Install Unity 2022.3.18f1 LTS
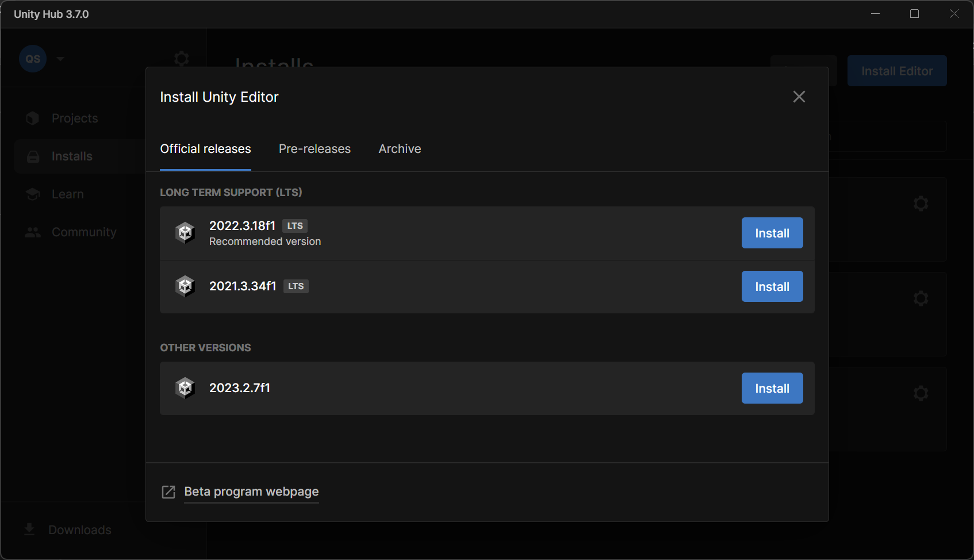Screen dimensions: 974x560 point(772,233)
